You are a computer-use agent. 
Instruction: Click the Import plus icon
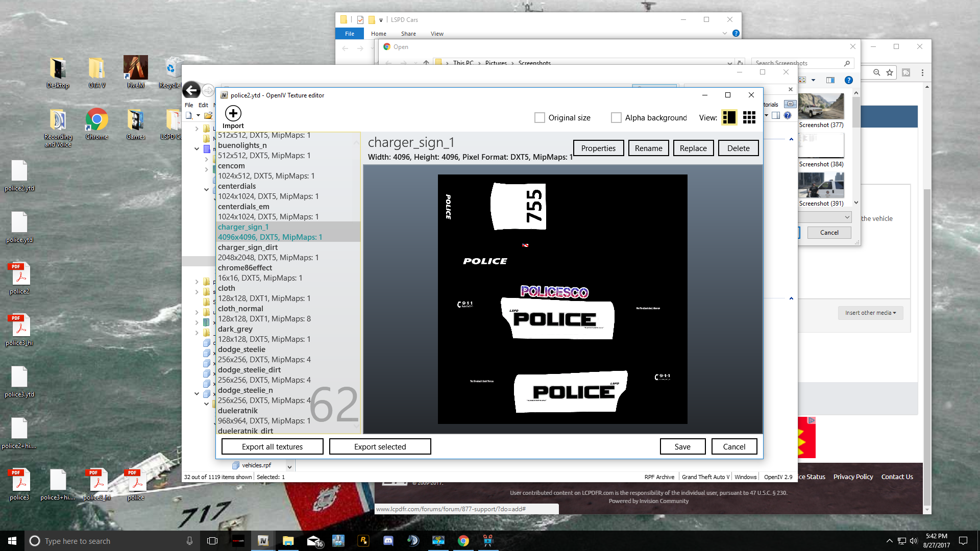(x=233, y=113)
